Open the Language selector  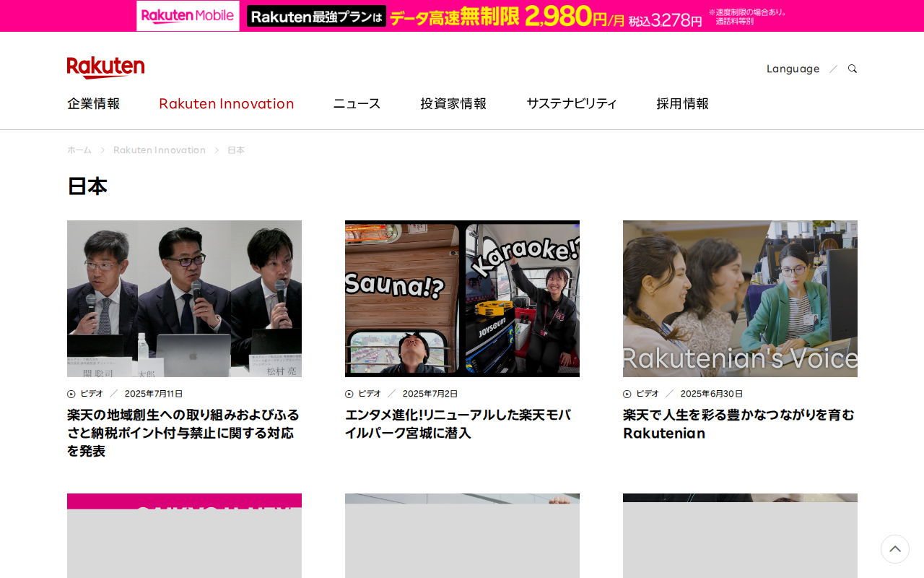point(793,69)
